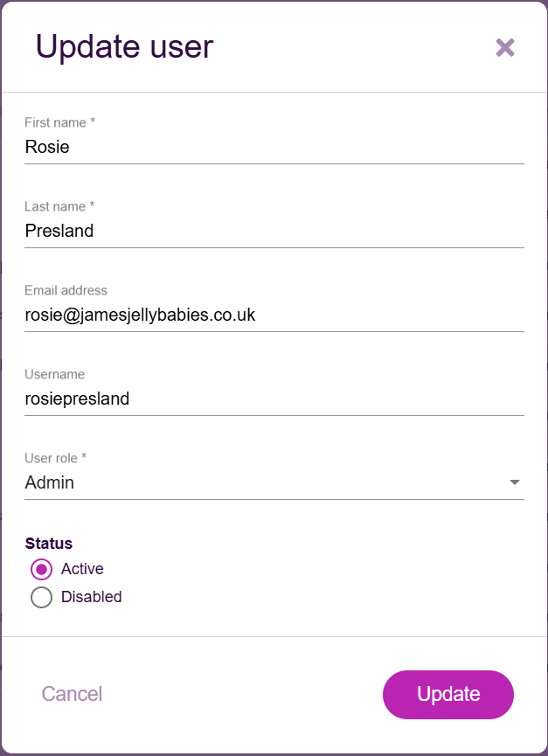The width and height of the screenshot is (548, 756).
Task: Click the Disabled option label text
Action: click(91, 598)
